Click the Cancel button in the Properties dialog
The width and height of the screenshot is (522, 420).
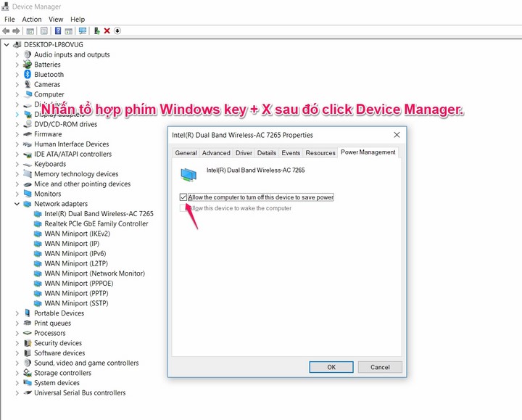[380, 367]
